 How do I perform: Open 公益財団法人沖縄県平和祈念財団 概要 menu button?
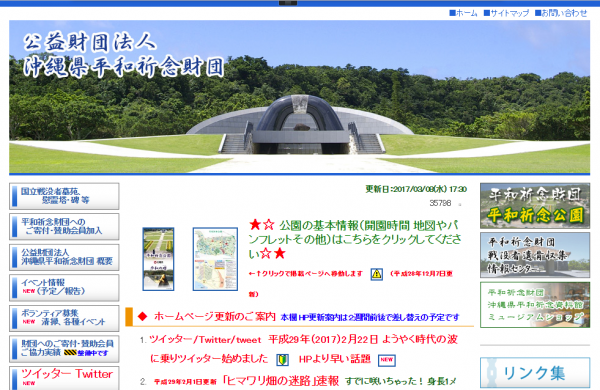tap(64, 257)
